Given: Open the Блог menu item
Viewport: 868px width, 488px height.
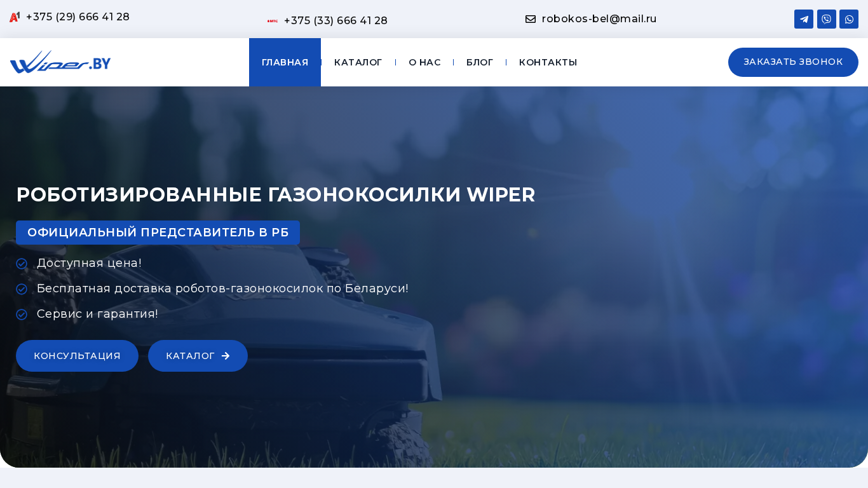Looking at the screenshot, I should click(x=480, y=62).
